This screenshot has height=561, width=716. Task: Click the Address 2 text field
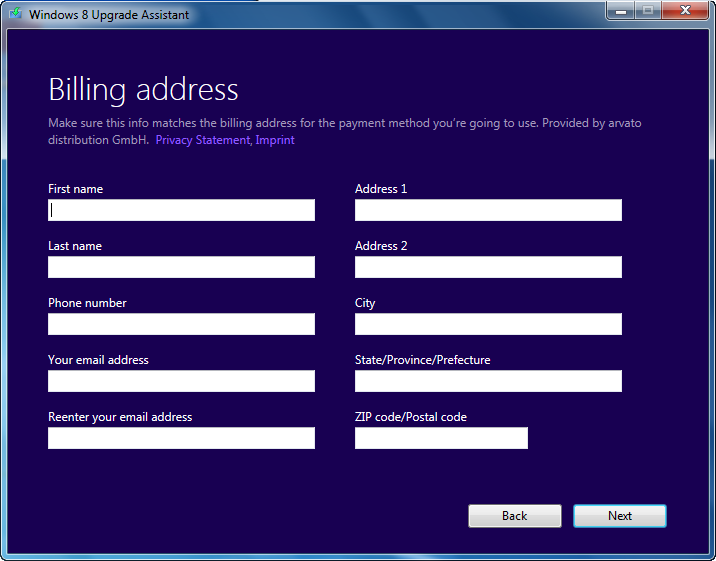(x=488, y=267)
